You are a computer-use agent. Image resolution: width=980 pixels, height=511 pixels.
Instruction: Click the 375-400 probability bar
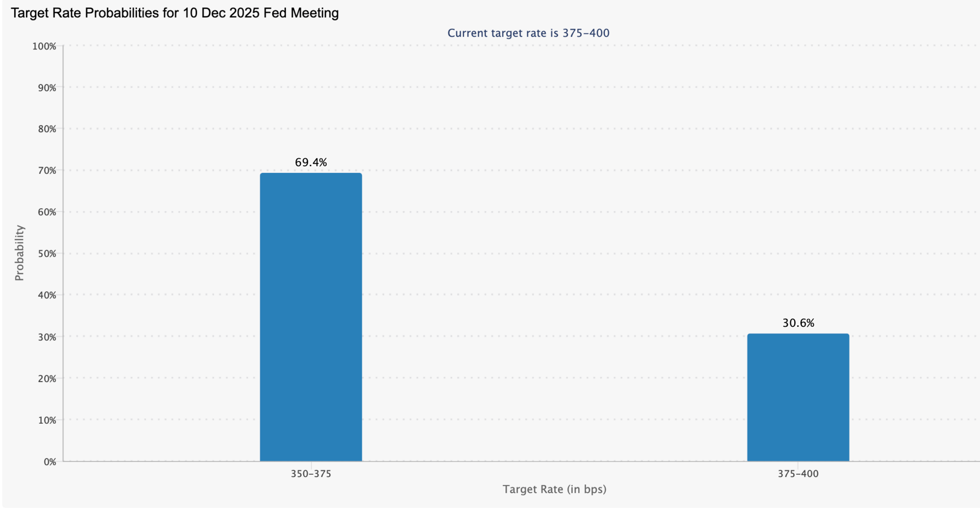tap(798, 398)
